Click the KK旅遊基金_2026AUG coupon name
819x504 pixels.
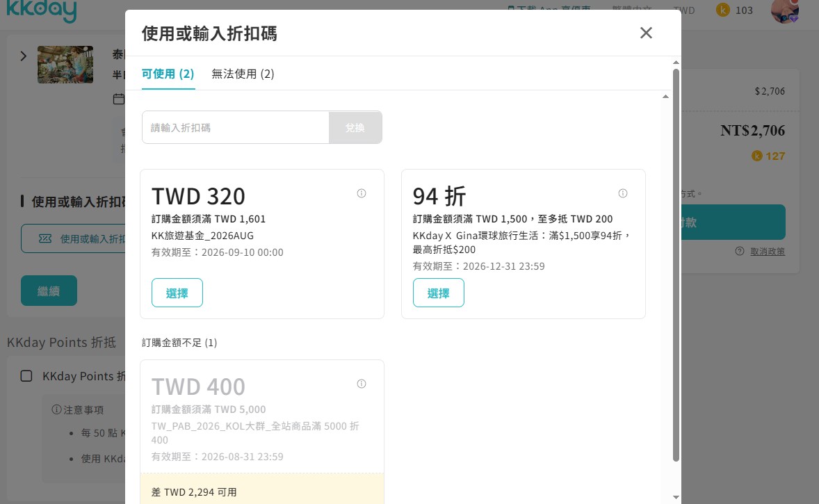point(202,236)
